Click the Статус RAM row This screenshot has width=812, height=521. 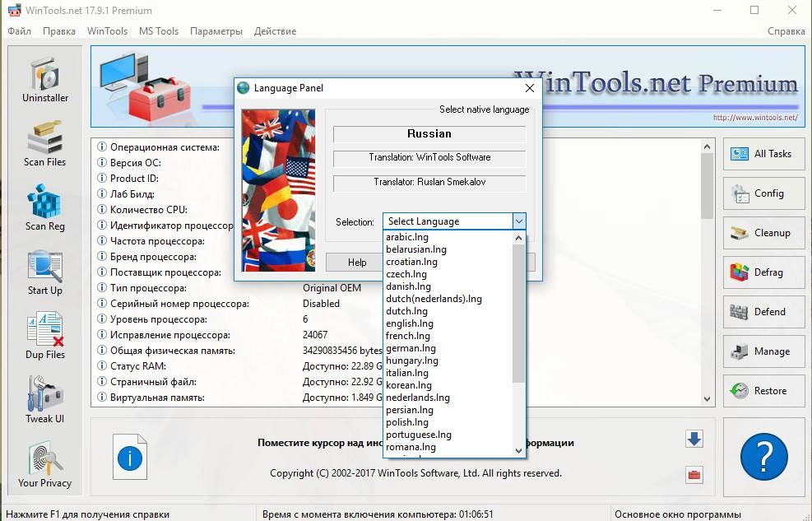coord(239,366)
